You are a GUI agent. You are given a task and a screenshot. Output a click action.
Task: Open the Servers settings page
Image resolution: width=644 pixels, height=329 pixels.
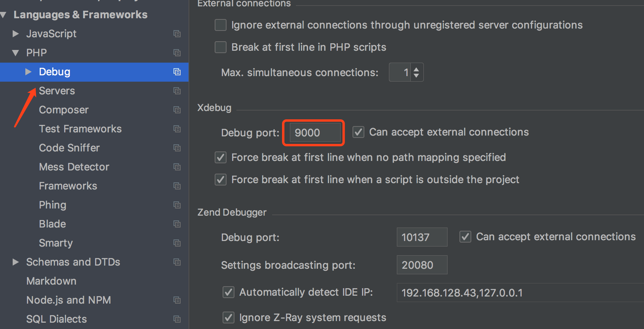57,91
